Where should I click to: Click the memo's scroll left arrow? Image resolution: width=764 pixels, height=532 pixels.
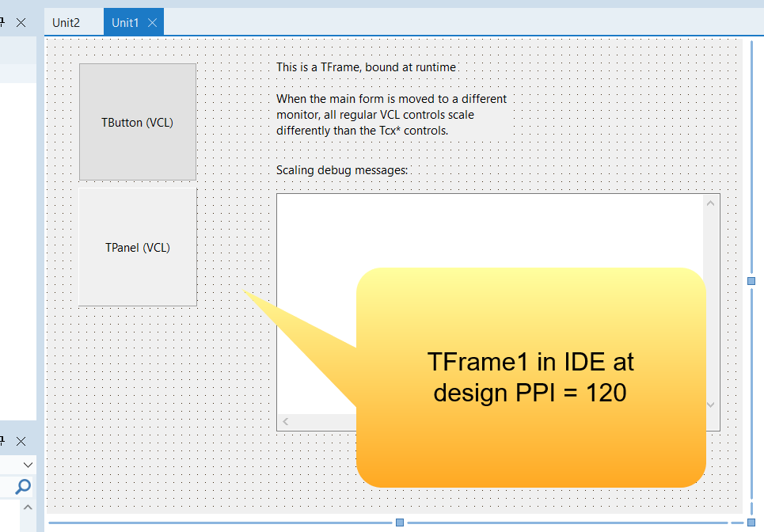(x=286, y=421)
